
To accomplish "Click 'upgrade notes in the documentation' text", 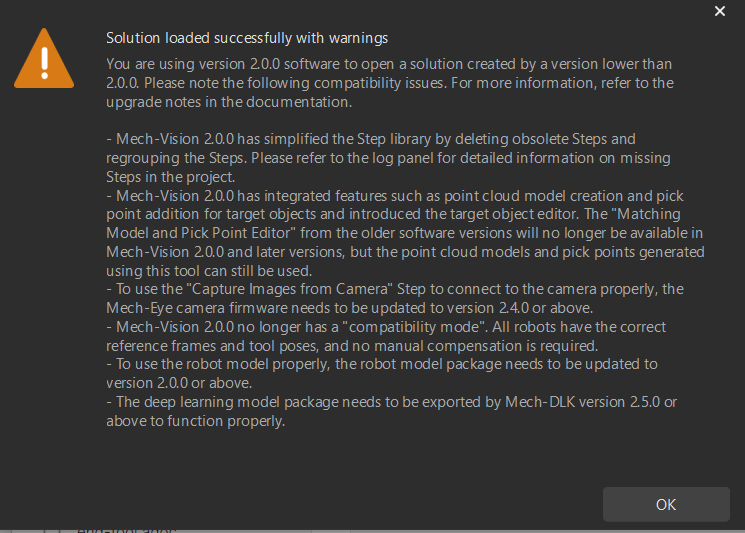I will click(x=230, y=102).
